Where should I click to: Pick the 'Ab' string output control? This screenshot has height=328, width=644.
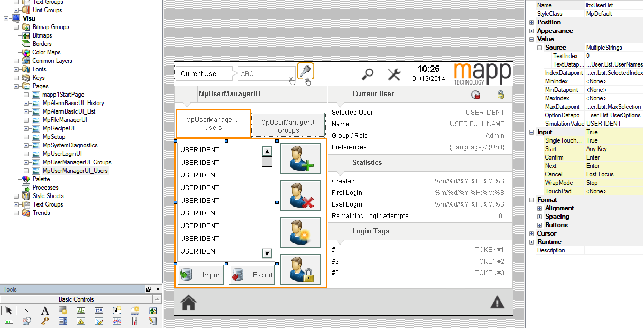coord(81,311)
